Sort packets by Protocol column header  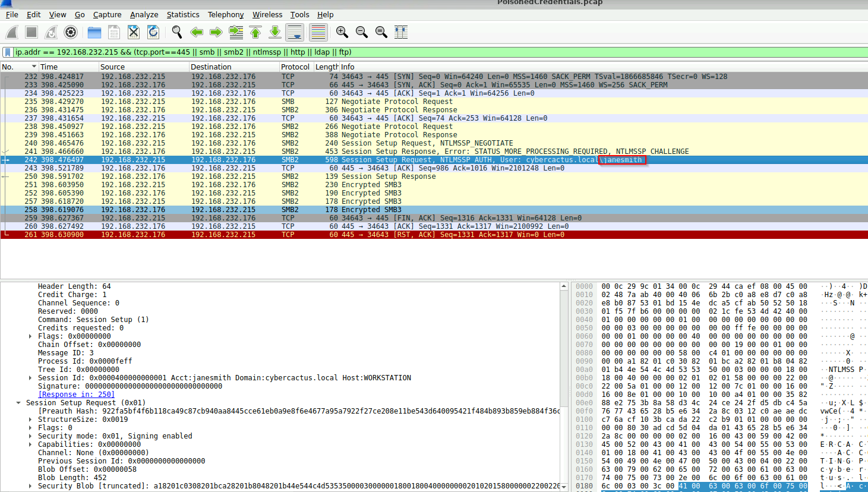point(295,67)
